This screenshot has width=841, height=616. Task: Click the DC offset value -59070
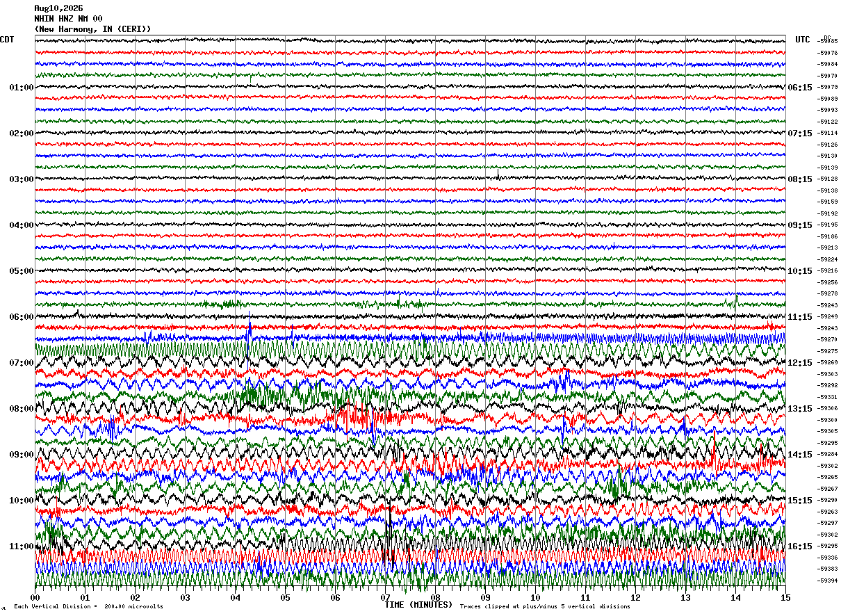click(828, 75)
